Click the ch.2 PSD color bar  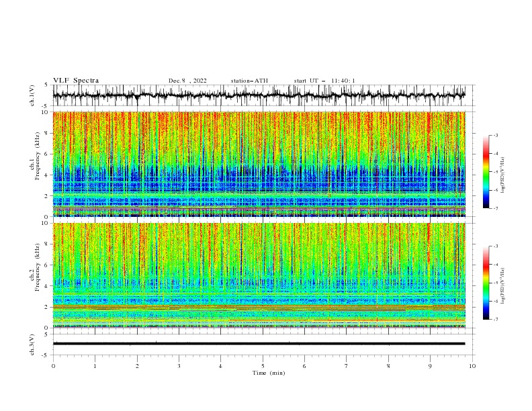486,283
